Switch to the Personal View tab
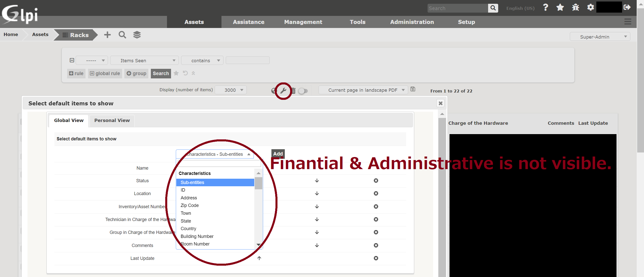This screenshot has width=644, height=277. coord(112,120)
